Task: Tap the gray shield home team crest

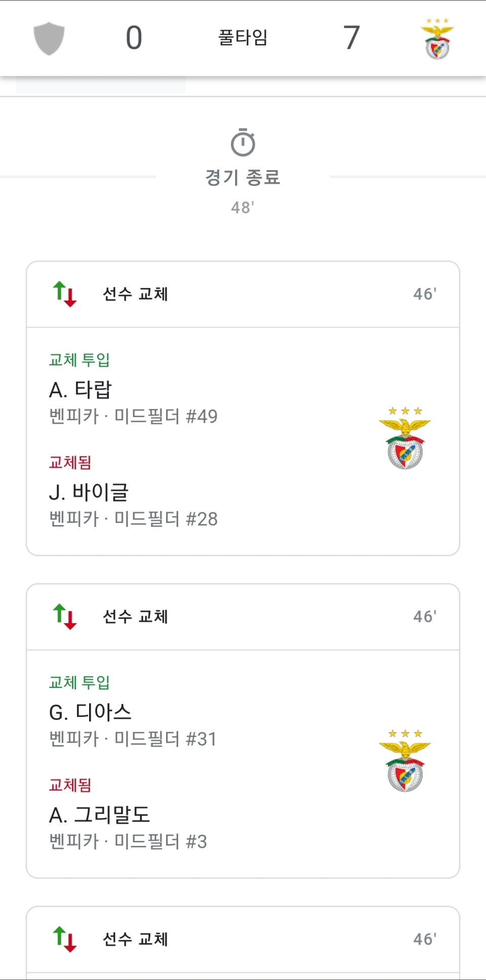Action: pos(49,38)
